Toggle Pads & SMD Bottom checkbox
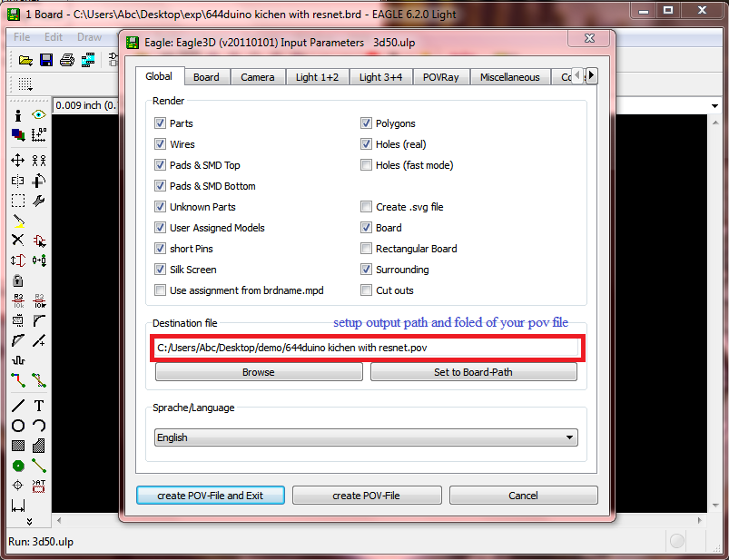 click(160, 186)
